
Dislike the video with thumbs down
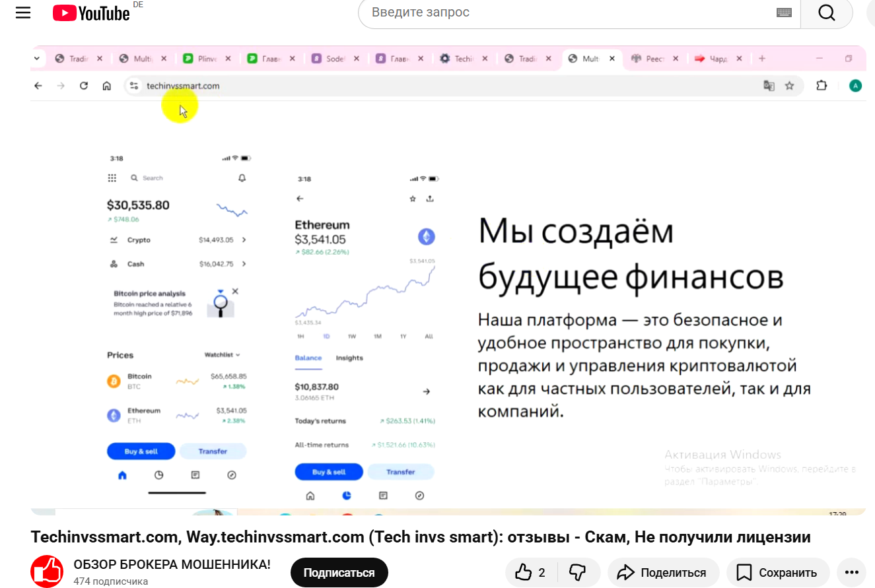coord(578,572)
